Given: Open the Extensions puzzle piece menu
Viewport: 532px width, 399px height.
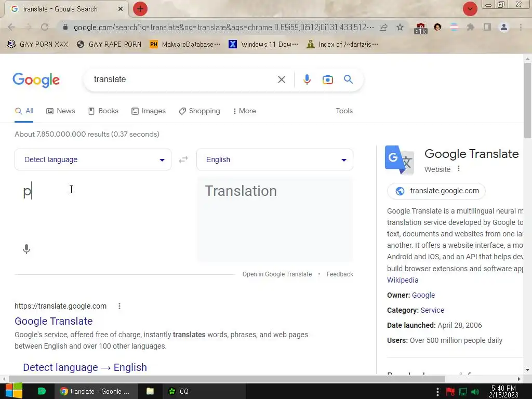Looking at the screenshot, I should point(470,27).
